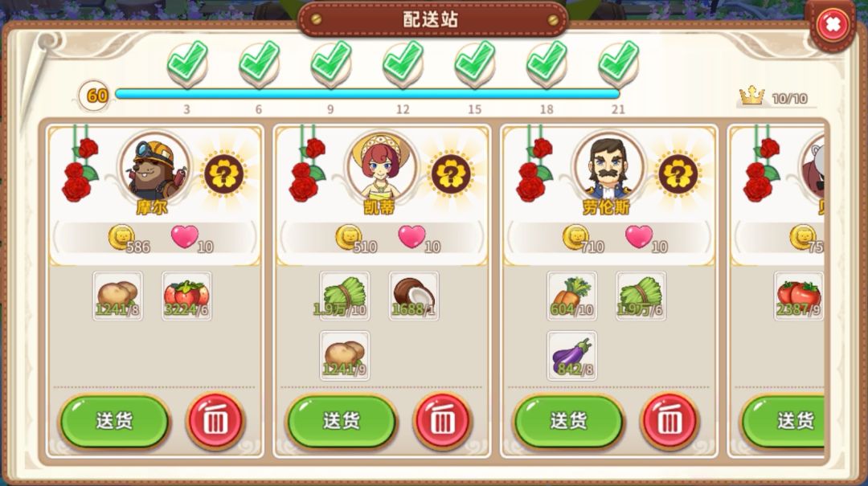This screenshot has width=868, height=486.
Task: Select the checkmark above milestone 3
Action: pyautogui.click(x=187, y=63)
